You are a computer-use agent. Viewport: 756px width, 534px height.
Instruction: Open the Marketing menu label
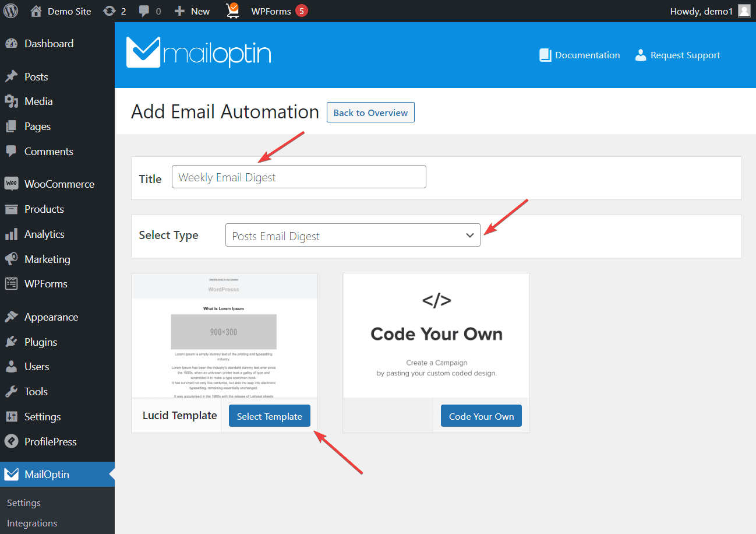coord(47,259)
